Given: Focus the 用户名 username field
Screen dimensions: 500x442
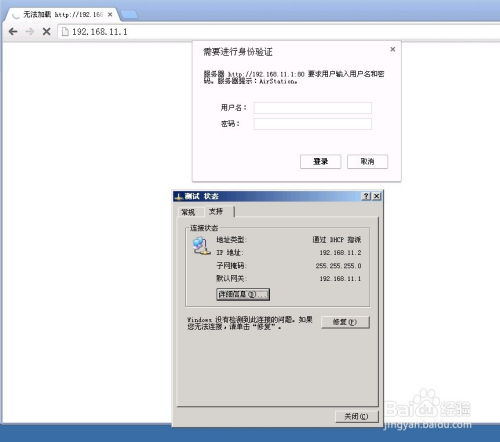Looking at the screenshot, I should click(x=312, y=108).
